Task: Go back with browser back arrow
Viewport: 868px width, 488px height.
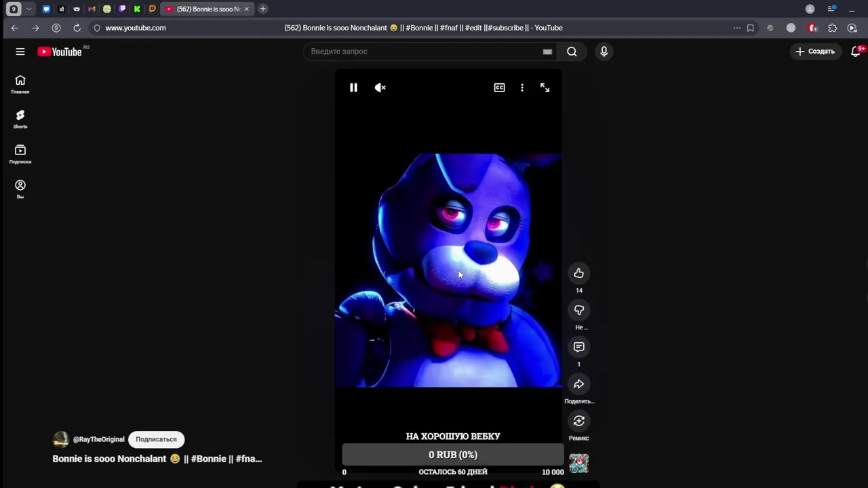Action: 14,28
